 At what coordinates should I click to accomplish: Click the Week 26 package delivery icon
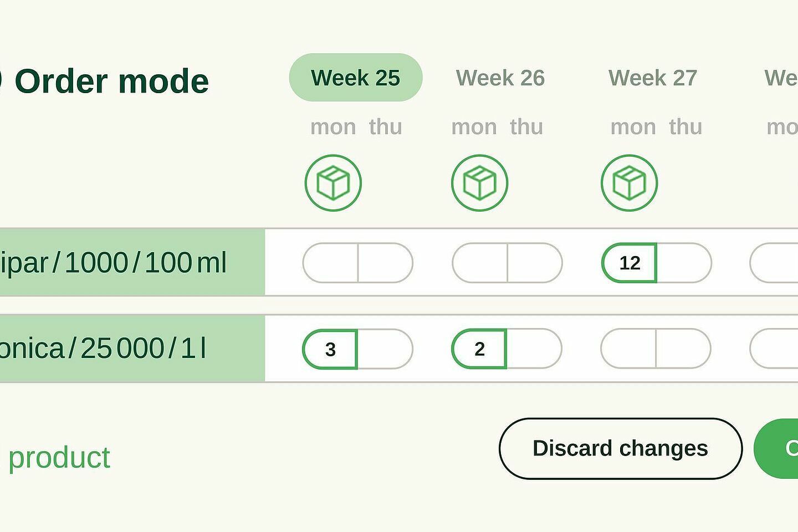click(479, 183)
